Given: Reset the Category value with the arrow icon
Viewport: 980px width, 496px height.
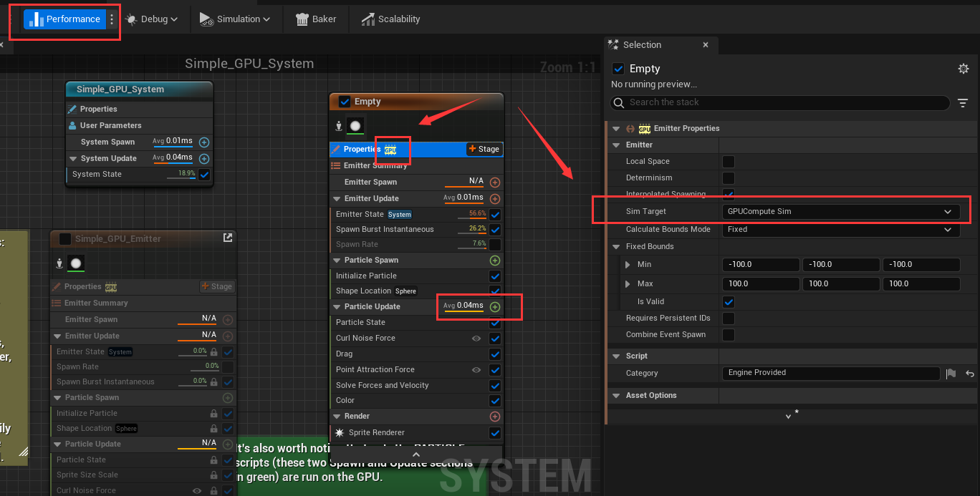Looking at the screenshot, I should click(x=970, y=374).
